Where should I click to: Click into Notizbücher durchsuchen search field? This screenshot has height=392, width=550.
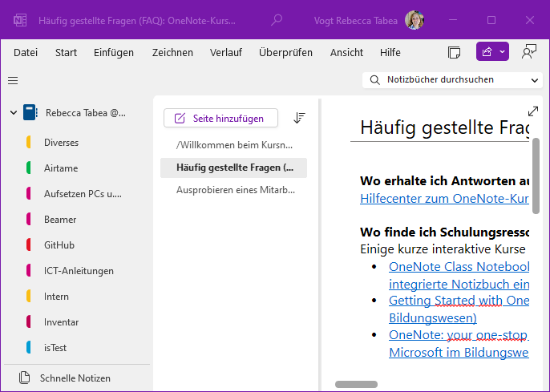point(452,80)
